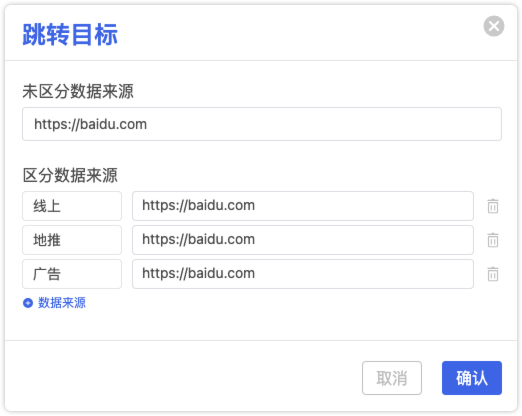This screenshot has height=416, width=522.
Task: Focus the 线上 name input box
Action: [x=72, y=206]
